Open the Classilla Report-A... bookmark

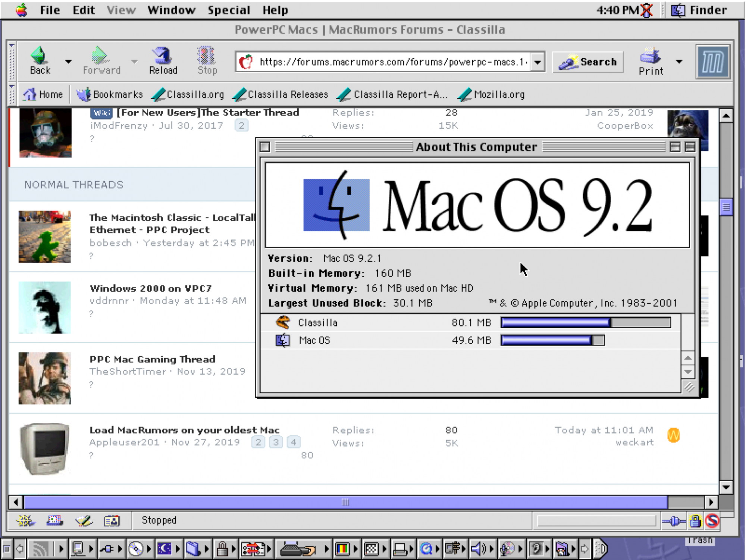coord(392,94)
